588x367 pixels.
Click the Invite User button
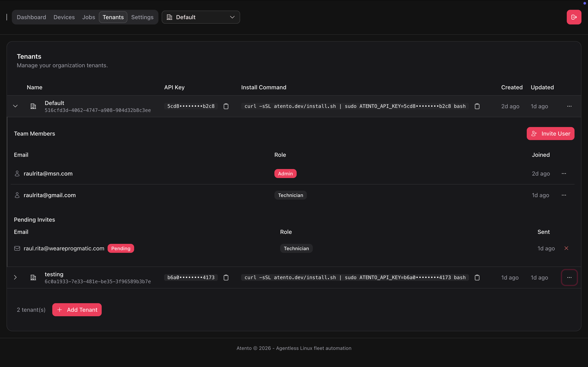point(550,133)
